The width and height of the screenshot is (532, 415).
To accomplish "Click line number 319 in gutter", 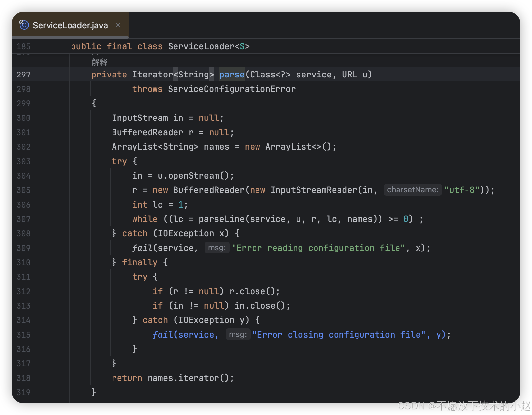I will [x=24, y=392].
